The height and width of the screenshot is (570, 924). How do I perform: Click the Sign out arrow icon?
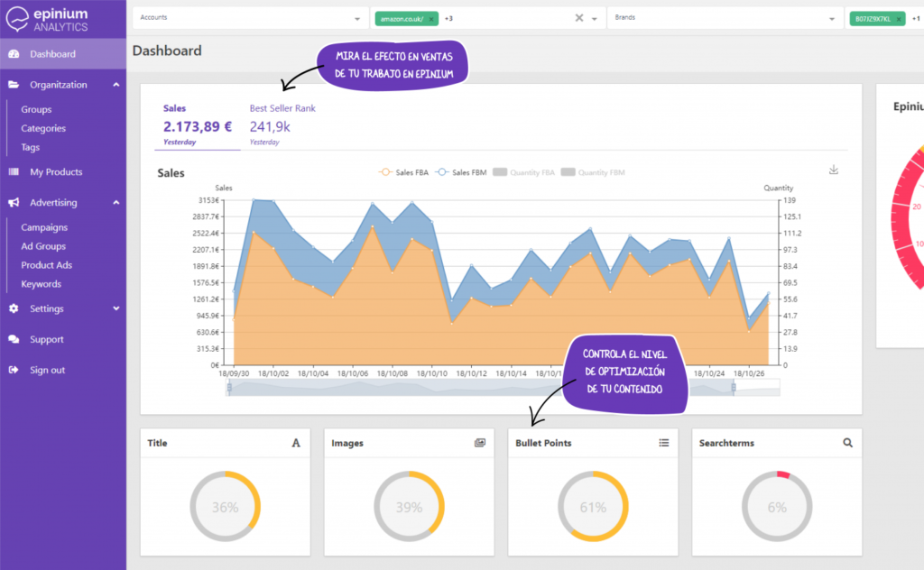14,370
